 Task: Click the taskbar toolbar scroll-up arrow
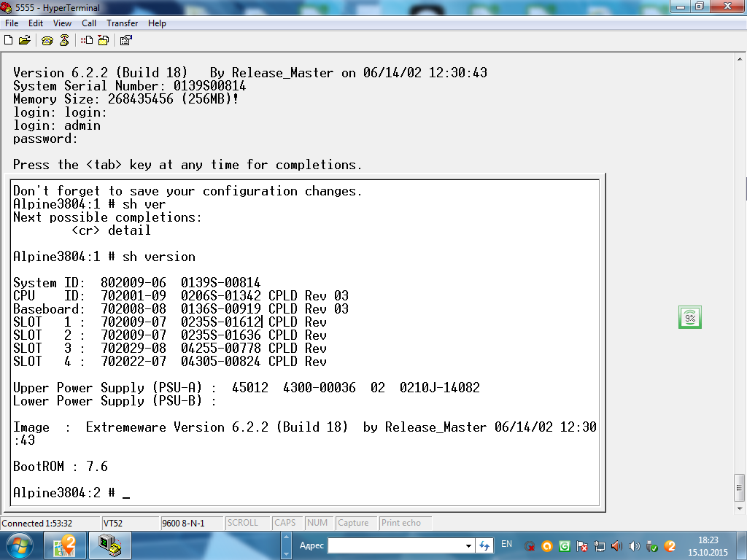[x=286, y=537]
